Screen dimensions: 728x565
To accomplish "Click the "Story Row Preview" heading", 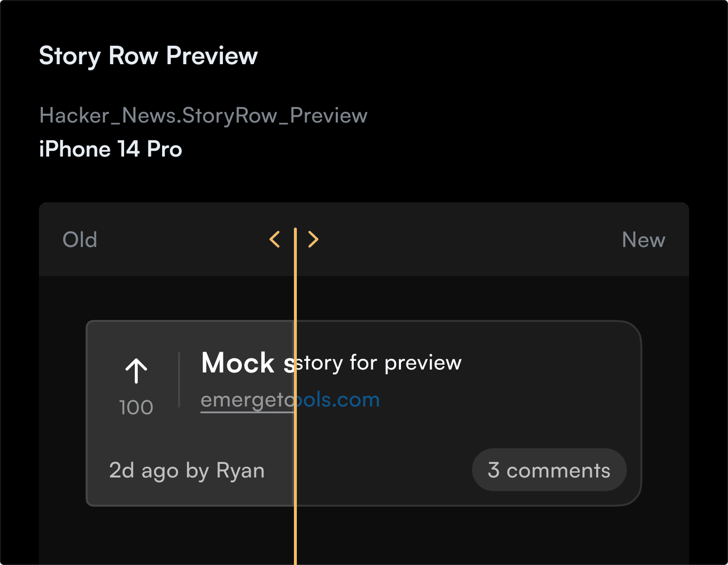I will coord(148,56).
